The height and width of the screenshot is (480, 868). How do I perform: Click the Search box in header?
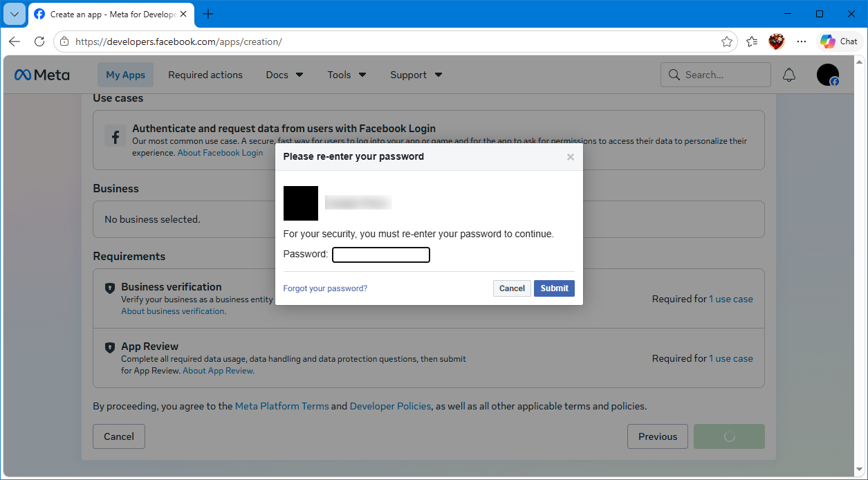[715, 75]
